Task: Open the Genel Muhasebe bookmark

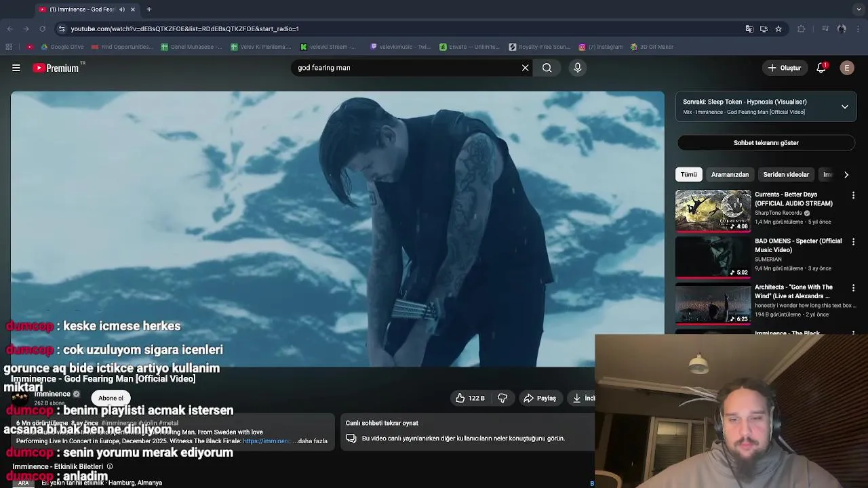Action: tap(192, 47)
